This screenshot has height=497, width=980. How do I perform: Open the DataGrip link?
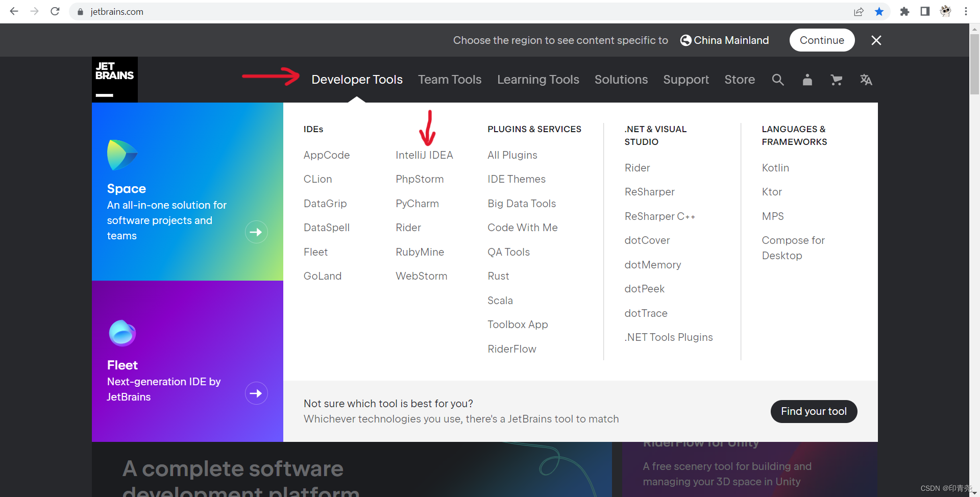tap(325, 204)
